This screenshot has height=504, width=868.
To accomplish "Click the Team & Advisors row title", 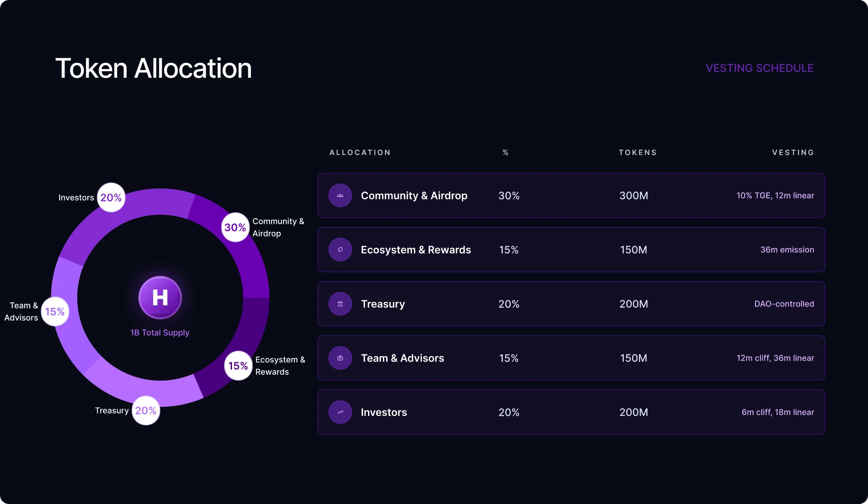I will tap(402, 358).
